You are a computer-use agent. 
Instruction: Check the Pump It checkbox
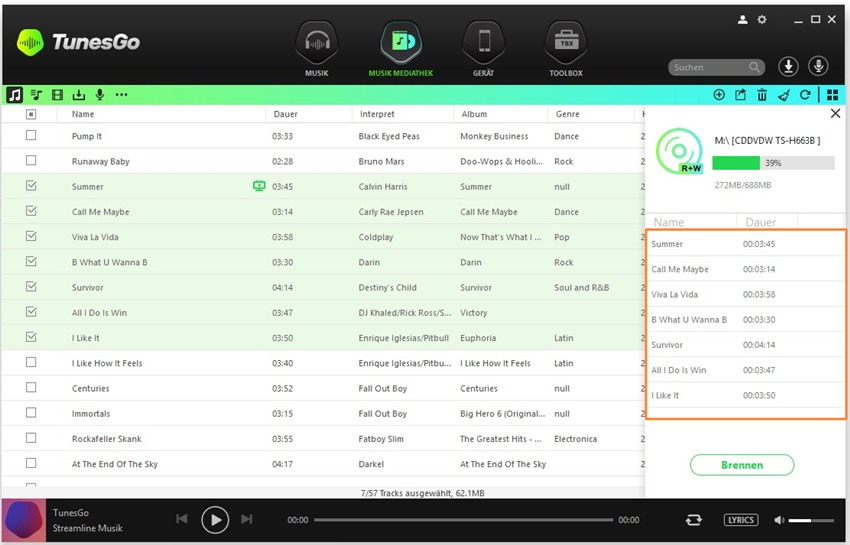31,135
